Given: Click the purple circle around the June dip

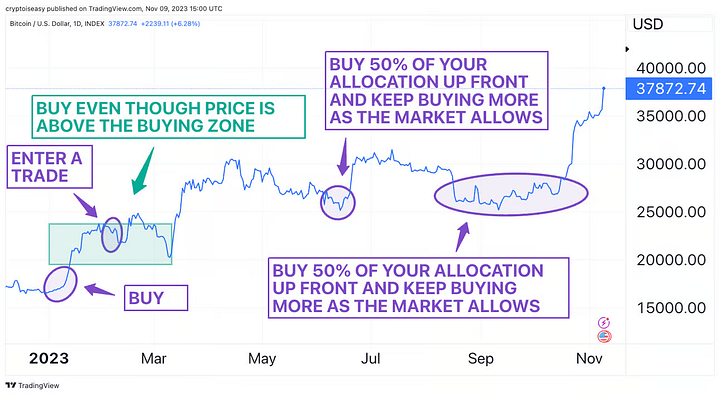Looking at the screenshot, I should (x=338, y=202).
